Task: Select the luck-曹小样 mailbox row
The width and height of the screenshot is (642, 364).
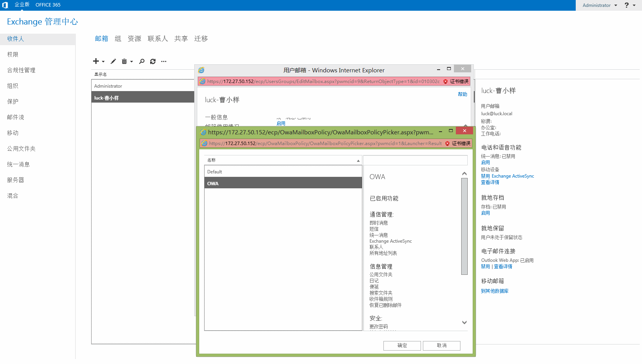Action: 143,97
